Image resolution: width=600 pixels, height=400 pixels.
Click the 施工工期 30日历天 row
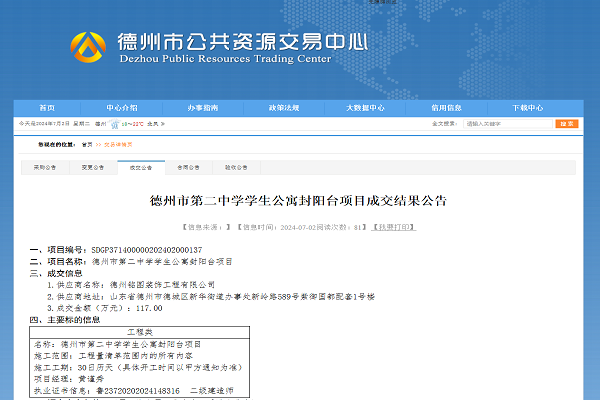138,367
